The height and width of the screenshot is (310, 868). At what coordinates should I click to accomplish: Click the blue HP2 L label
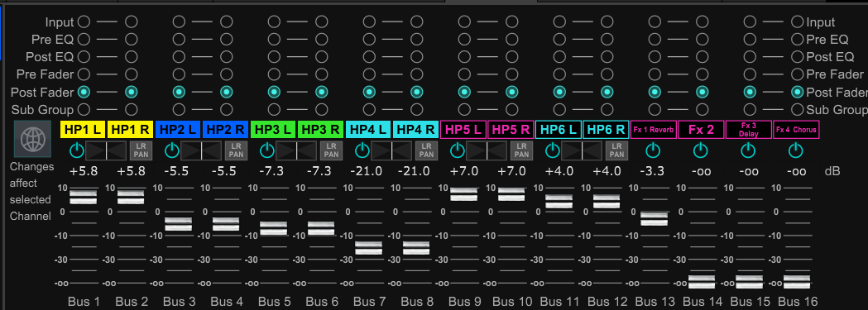178,130
